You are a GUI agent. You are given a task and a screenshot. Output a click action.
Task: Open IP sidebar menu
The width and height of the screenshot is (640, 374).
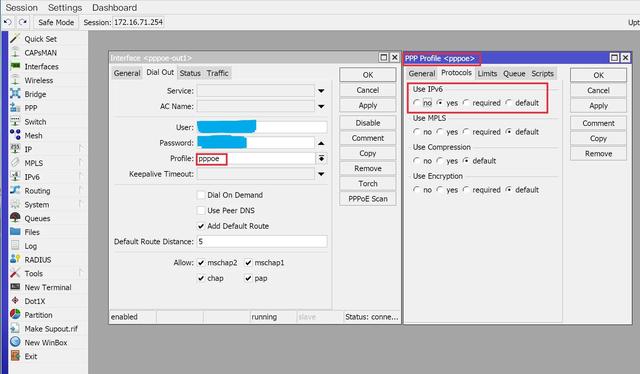pos(28,149)
